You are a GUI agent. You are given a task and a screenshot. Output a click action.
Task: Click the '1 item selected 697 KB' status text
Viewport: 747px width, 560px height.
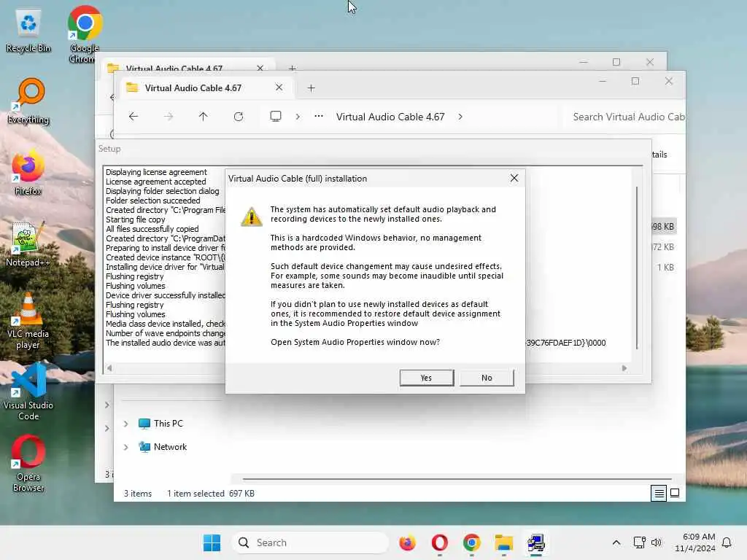[x=211, y=494]
